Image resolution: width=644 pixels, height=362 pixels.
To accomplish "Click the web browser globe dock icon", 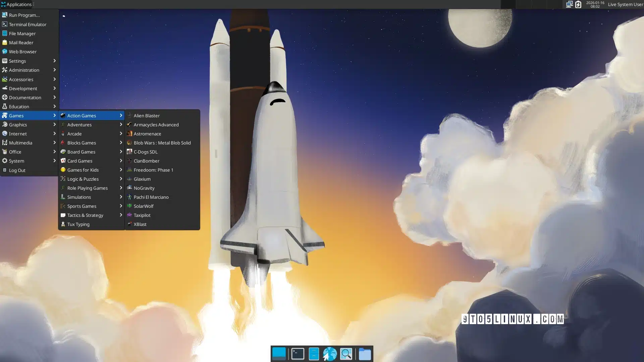I will click(330, 354).
